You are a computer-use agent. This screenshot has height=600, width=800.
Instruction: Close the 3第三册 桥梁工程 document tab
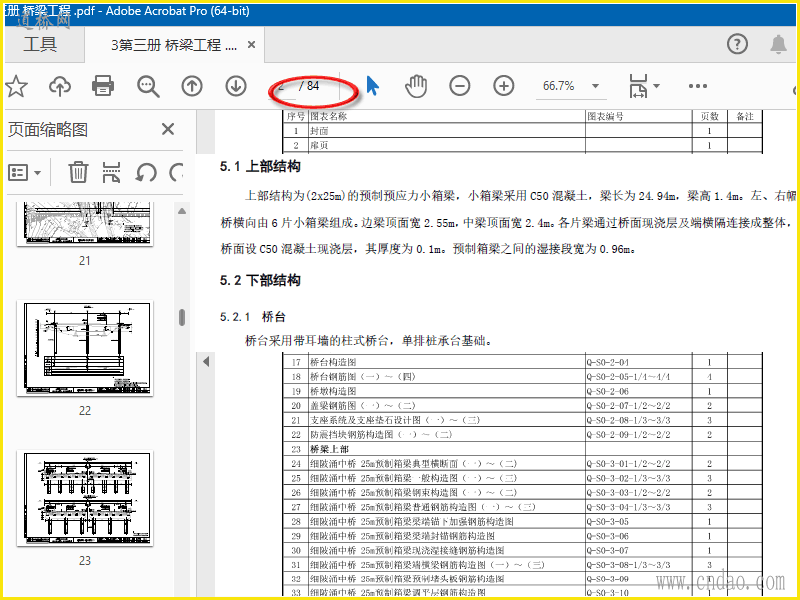tap(252, 45)
